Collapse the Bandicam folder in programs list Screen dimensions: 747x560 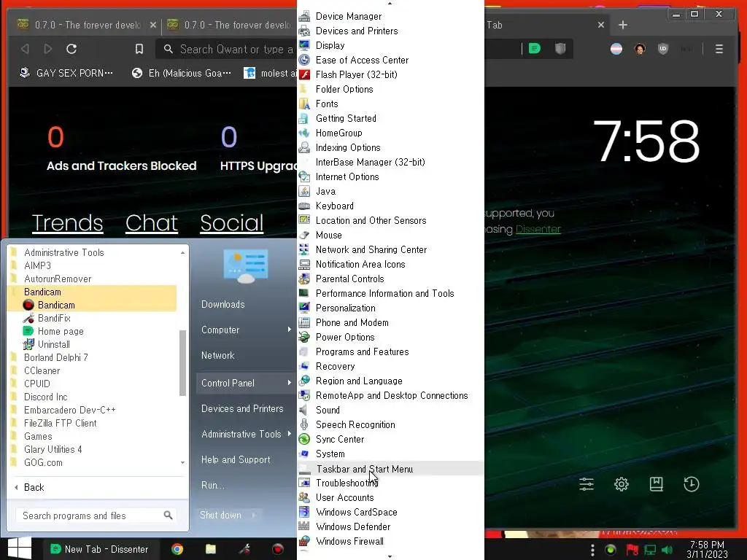click(x=93, y=292)
